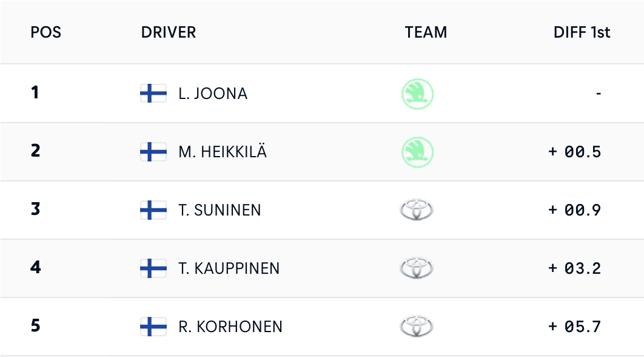The image size is (644, 357).
Task: Click Toyota logo beside T. Kauppinen
Action: (417, 268)
